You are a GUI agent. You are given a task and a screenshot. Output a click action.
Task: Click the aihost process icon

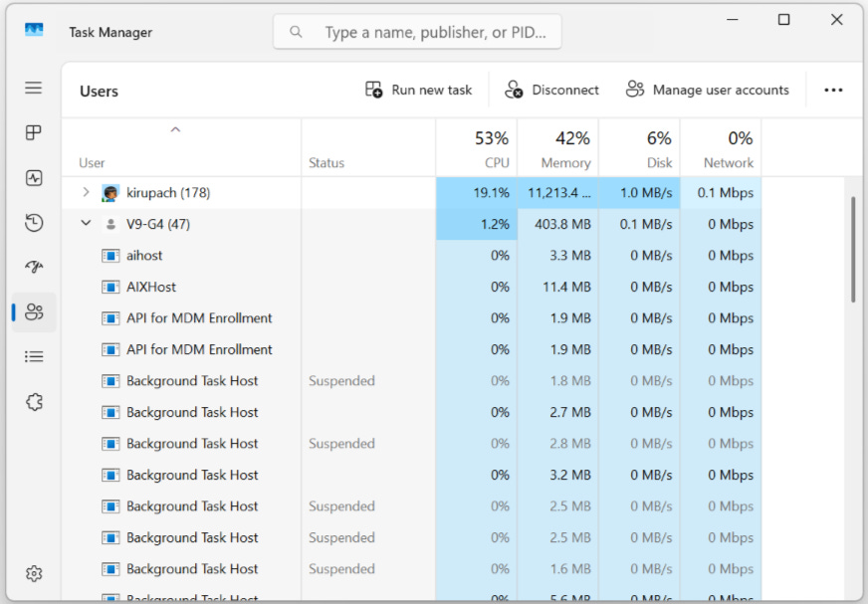[110, 256]
